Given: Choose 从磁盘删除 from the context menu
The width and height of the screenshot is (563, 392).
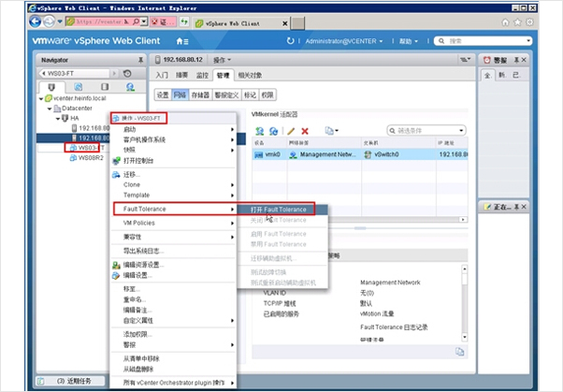Looking at the screenshot, I should pyautogui.click(x=174, y=369).
